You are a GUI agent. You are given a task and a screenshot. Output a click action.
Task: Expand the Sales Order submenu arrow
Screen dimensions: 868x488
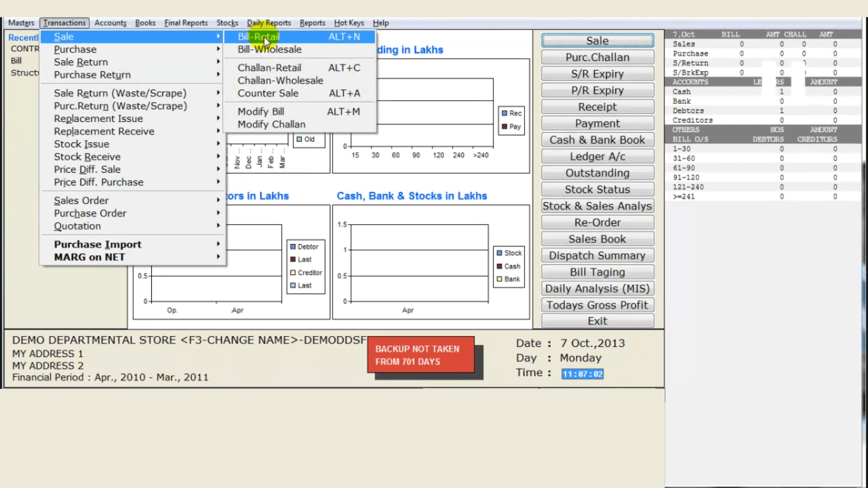tap(218, 201)
